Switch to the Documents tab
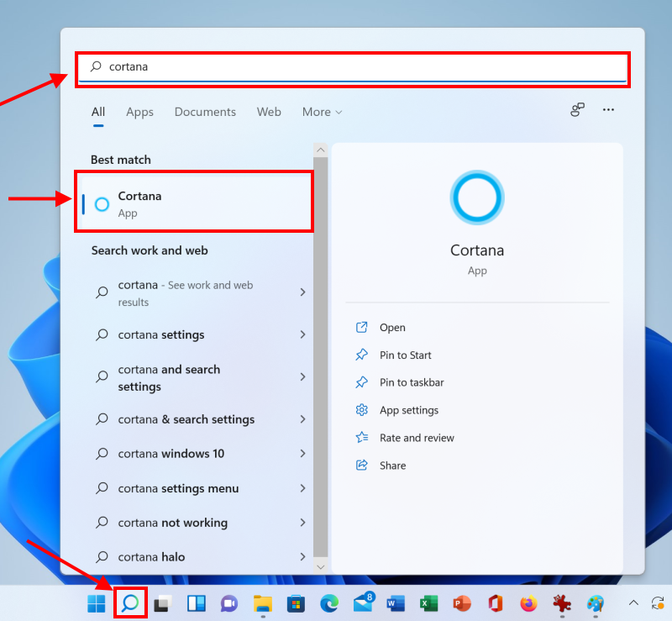The height and width of the screenshot is (621, 672). [x=205, y=112]
